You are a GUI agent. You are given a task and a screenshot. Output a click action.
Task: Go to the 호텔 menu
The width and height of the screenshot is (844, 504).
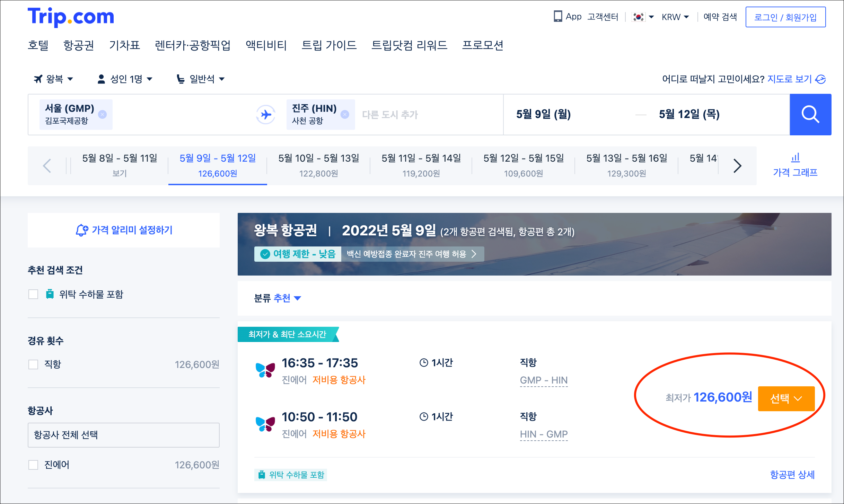coord(38,45)
